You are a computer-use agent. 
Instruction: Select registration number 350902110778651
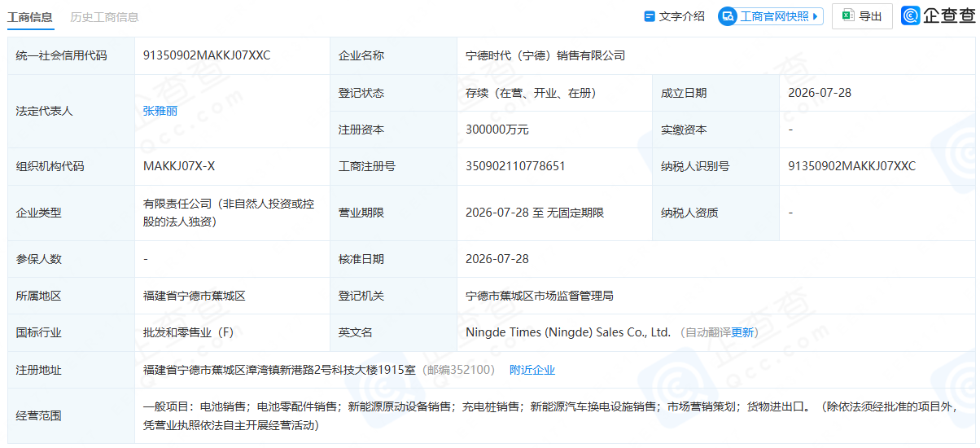tap(515, 166)
